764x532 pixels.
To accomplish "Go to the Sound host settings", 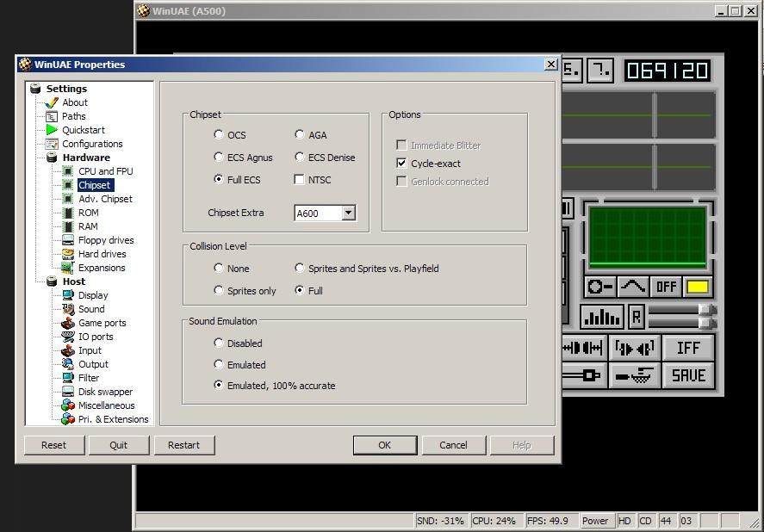I will point(91,309).
